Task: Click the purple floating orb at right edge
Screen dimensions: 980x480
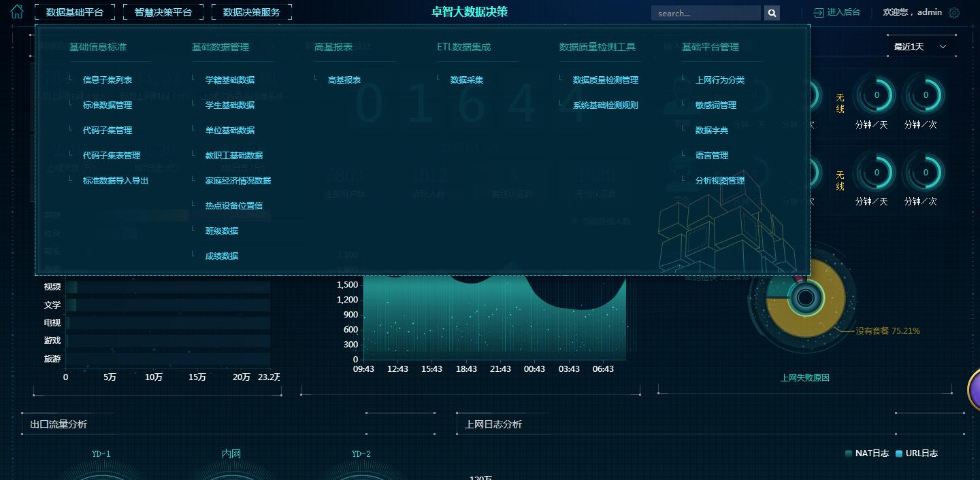Action: pos(975,390)
